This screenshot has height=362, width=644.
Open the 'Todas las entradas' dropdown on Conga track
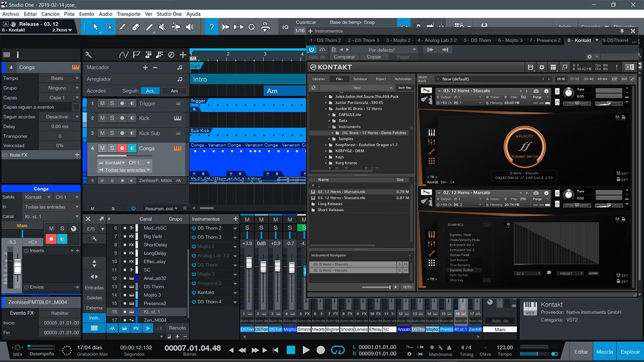pos(124,170)
